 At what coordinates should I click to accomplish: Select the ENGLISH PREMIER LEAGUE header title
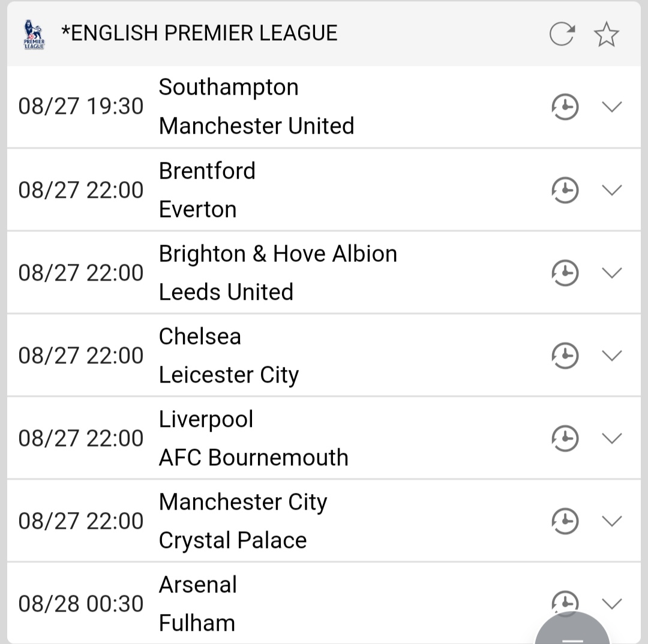coord(199,33)
